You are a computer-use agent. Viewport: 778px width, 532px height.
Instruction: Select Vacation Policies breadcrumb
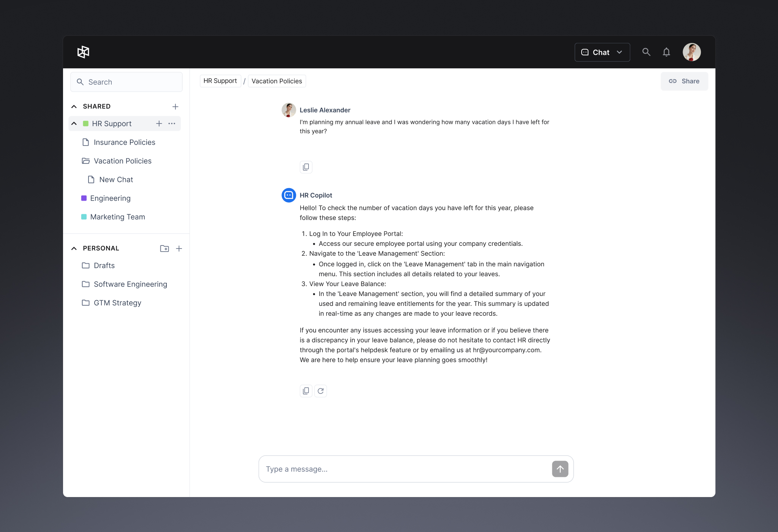(x=277, y=81)
